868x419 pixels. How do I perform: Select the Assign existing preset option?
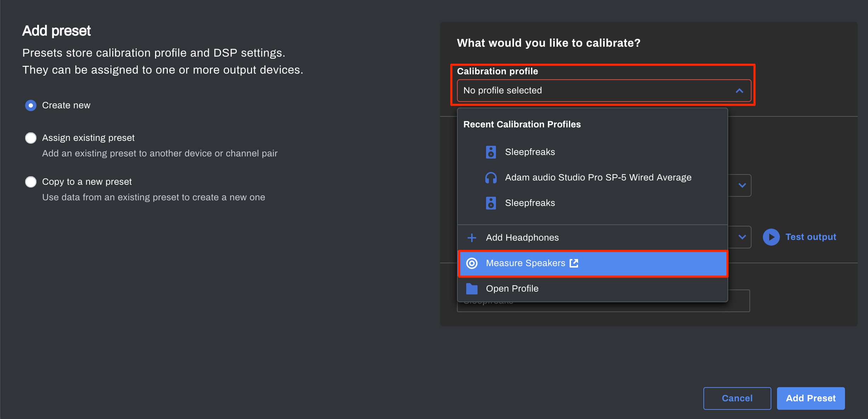(31, 138)
